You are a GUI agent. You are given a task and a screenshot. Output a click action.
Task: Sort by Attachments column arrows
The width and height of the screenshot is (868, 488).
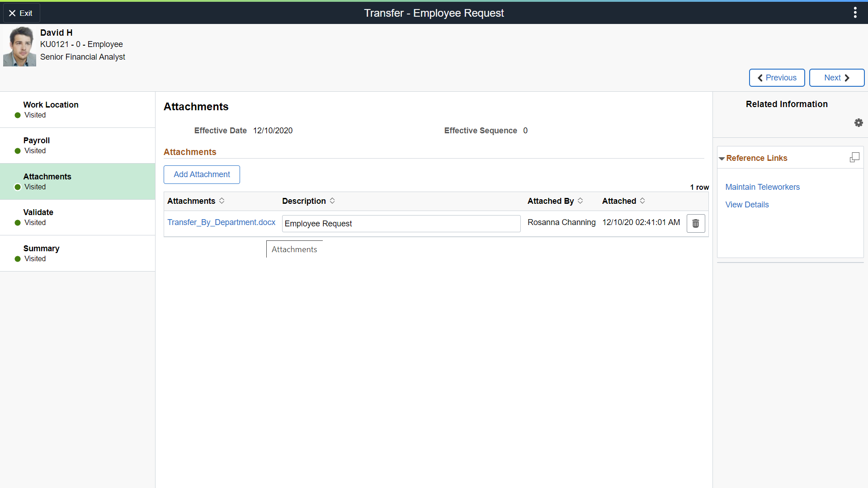(222, 201)
